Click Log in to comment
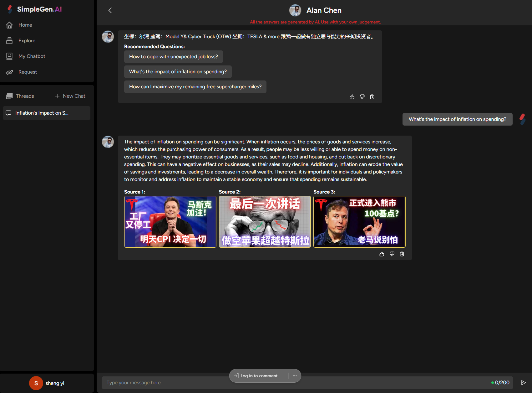 pos(256,376)
